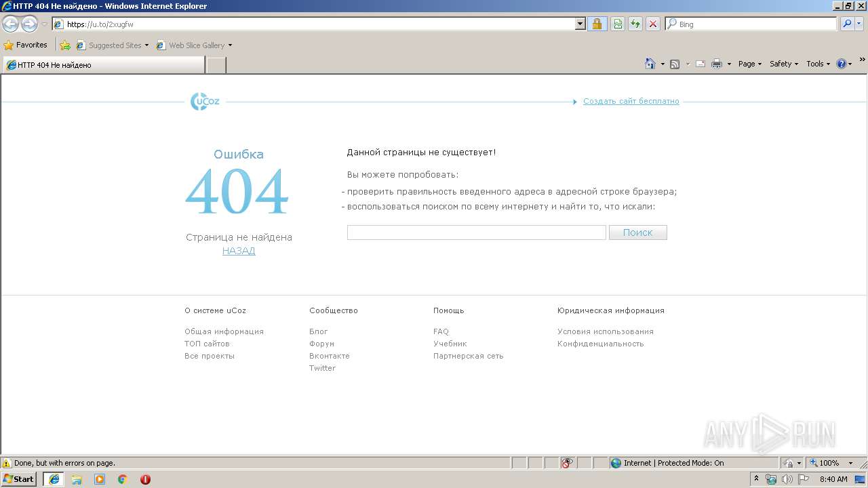
Task: Expand the command bar overflow chevron
Action: [x=862, y=60]
